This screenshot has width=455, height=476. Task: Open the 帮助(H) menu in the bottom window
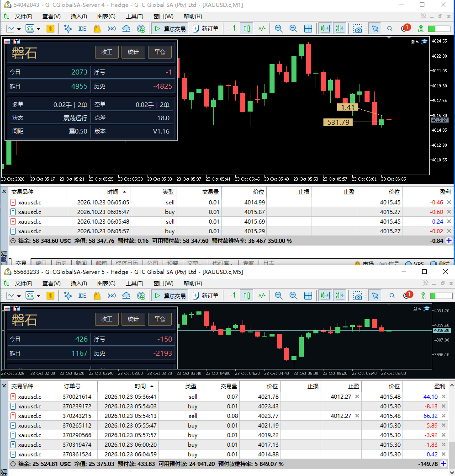pos(193,283)
